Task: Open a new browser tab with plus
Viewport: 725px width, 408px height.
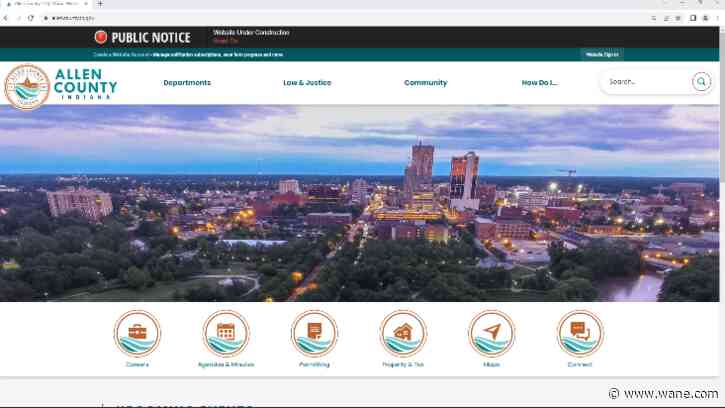Action: 100,4
